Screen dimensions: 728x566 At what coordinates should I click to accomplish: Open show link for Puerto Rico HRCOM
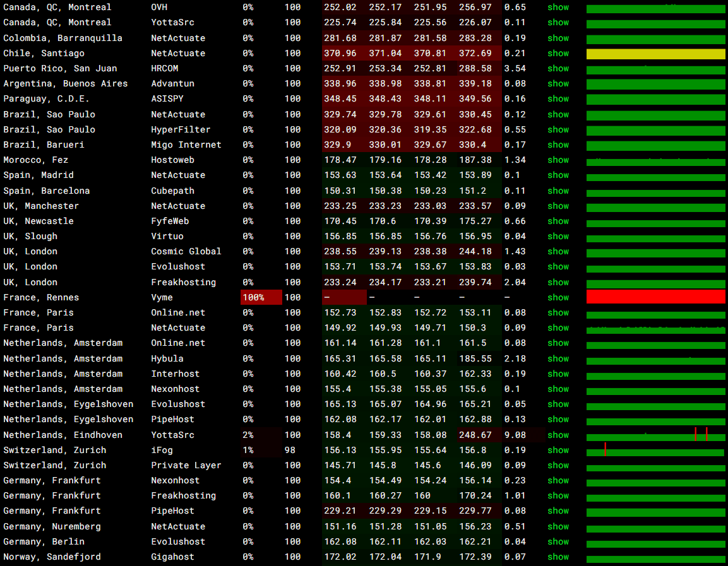pyautogui.click(x=558, y=69)
